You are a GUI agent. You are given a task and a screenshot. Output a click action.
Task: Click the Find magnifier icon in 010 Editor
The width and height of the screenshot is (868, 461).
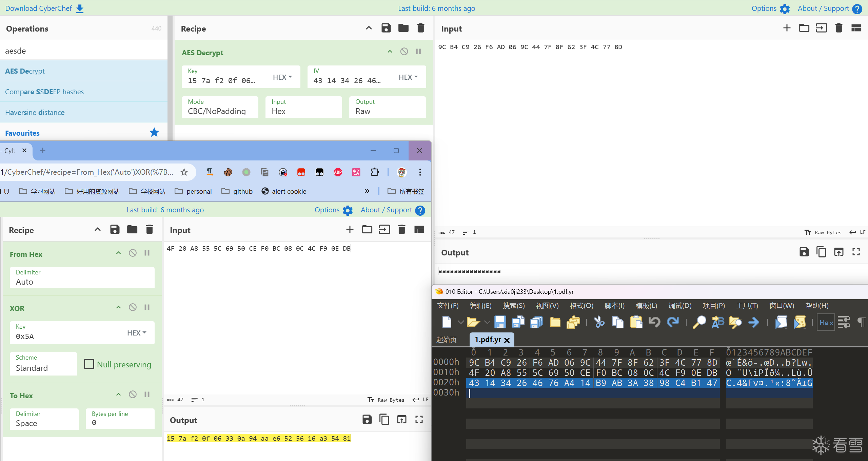(x=699, y=322)
